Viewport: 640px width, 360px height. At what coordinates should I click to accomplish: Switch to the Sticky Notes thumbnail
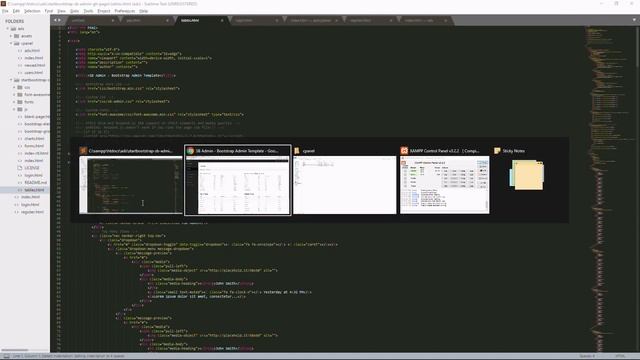click(527, 175)
